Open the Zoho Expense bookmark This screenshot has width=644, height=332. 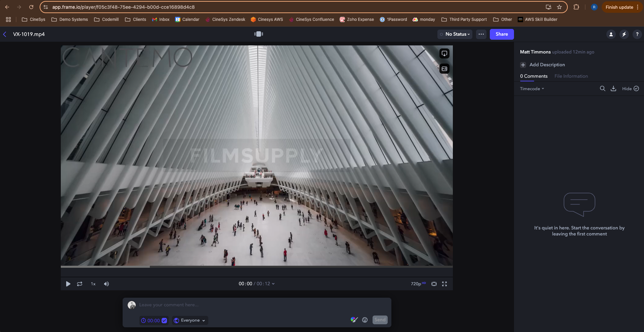point(357,20)
